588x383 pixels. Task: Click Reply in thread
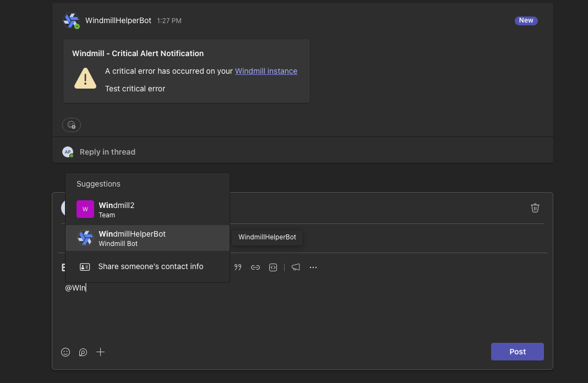107,152
